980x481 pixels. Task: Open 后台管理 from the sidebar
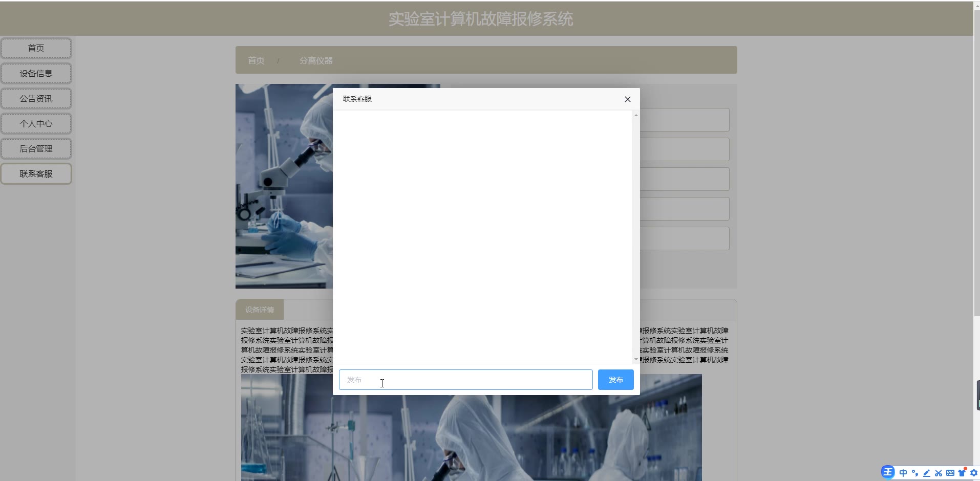coord(36,148)
